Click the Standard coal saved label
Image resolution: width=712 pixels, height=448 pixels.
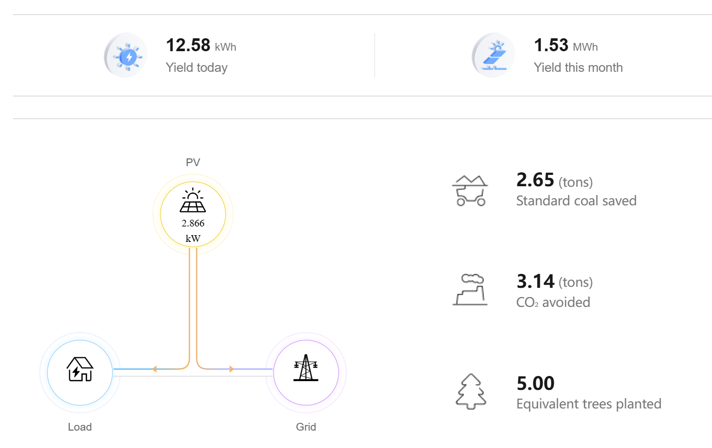576,201
